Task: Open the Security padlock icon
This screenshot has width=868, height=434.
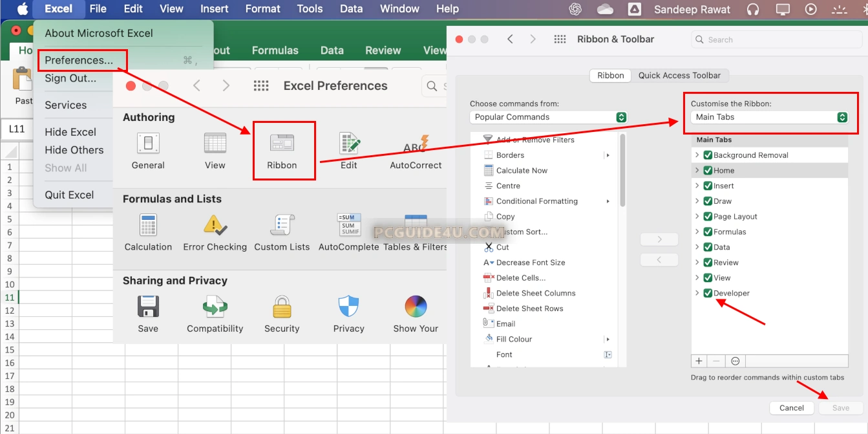Action: coord(282,307)
